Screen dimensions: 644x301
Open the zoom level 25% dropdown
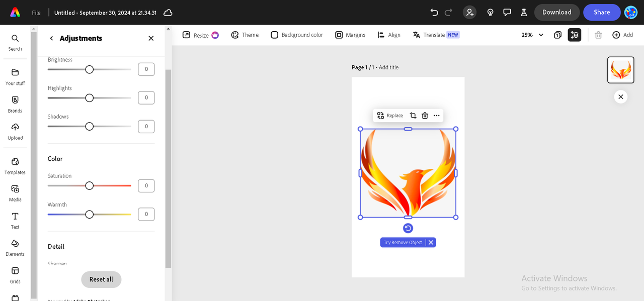coord(532,35)
